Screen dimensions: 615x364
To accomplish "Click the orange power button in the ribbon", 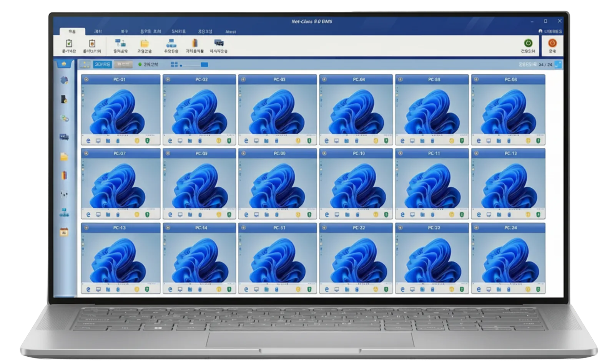I will point(552,43).
